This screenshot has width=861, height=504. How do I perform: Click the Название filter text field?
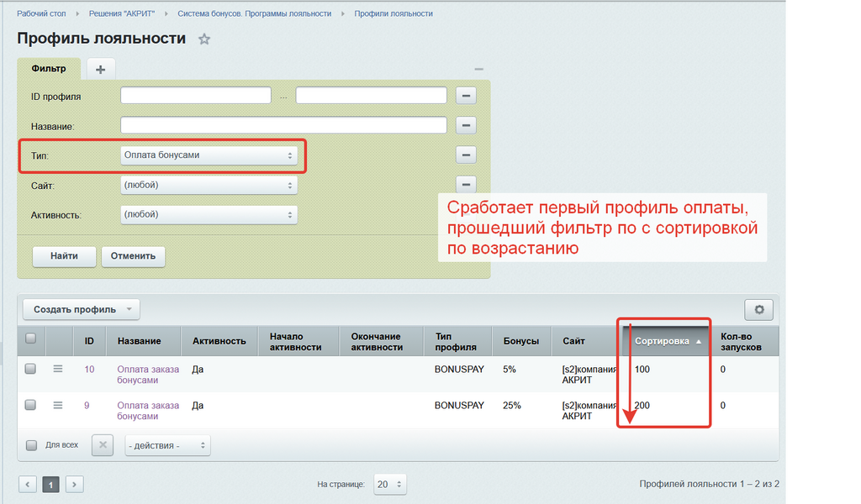[x=283, y=126]
